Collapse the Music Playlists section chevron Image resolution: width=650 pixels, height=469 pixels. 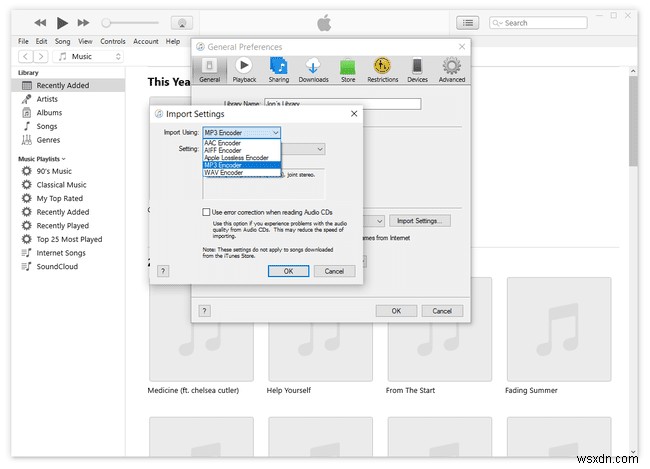coord(63,159)
